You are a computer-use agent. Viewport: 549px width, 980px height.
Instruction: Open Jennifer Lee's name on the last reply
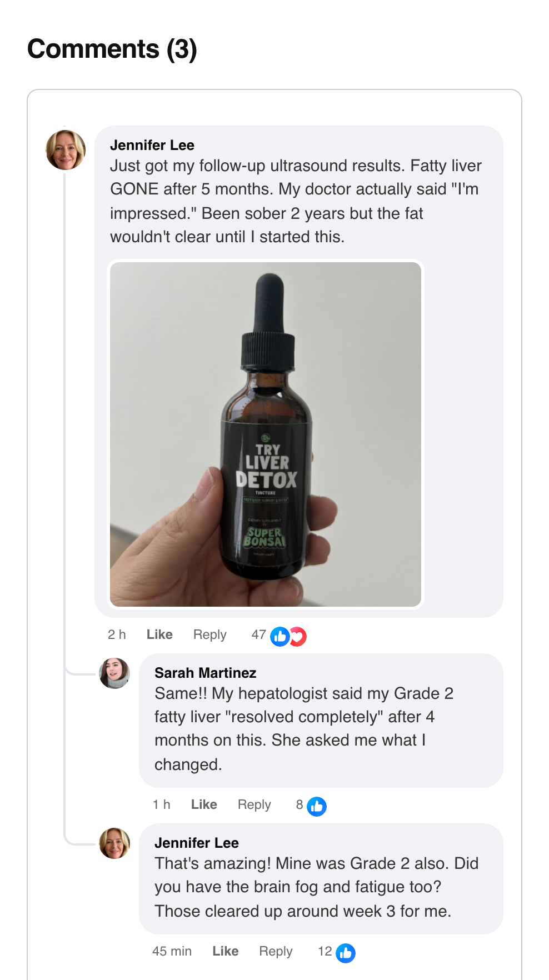(x=197, y=843)
